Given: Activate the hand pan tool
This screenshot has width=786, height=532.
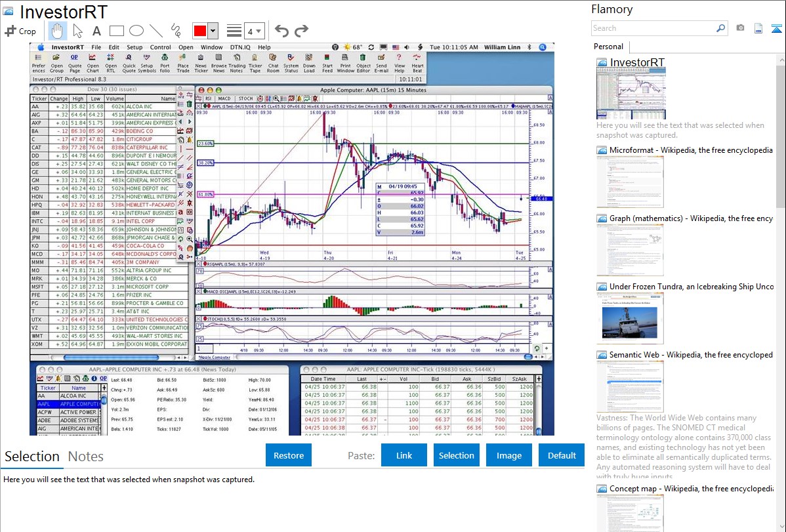Looking at the screenshot, I should 57,31.
